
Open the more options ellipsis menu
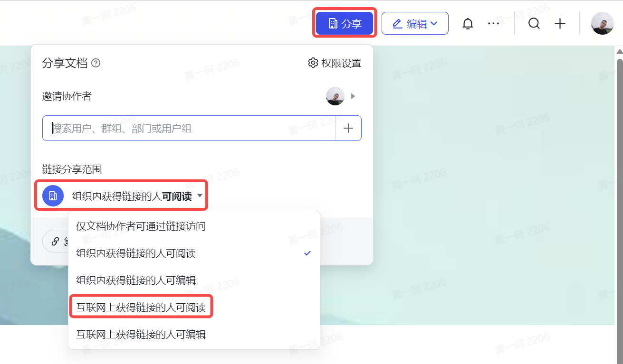click(x=493, y=23)
